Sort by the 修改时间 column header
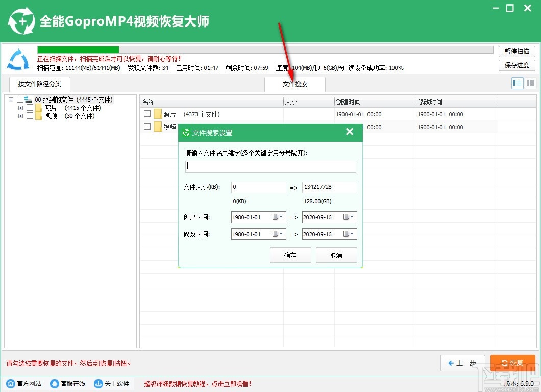The height and width of the screenshot is (392, 541). coord(457,102)
